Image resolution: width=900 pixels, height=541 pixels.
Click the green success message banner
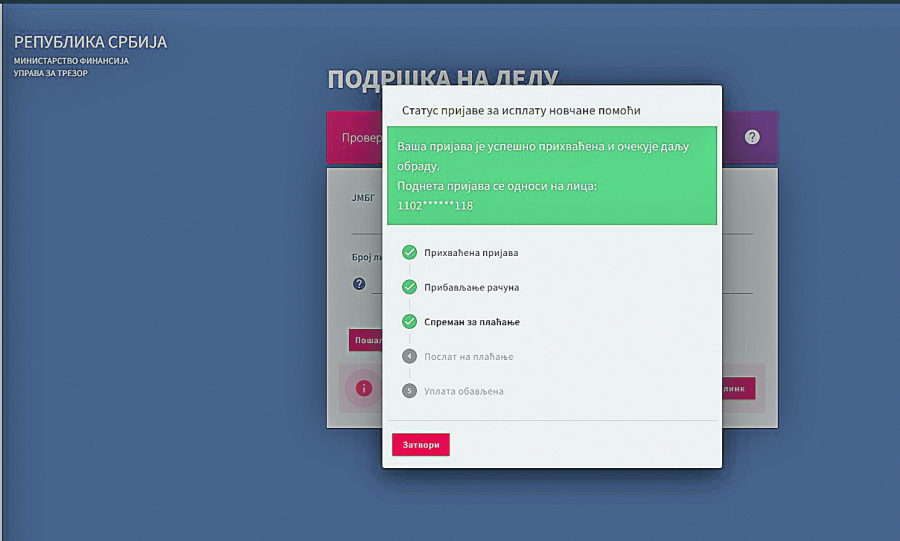pos(551,175)
